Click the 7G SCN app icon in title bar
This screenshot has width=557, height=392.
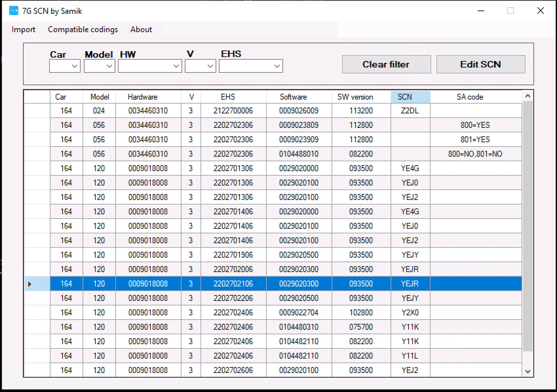14,11
